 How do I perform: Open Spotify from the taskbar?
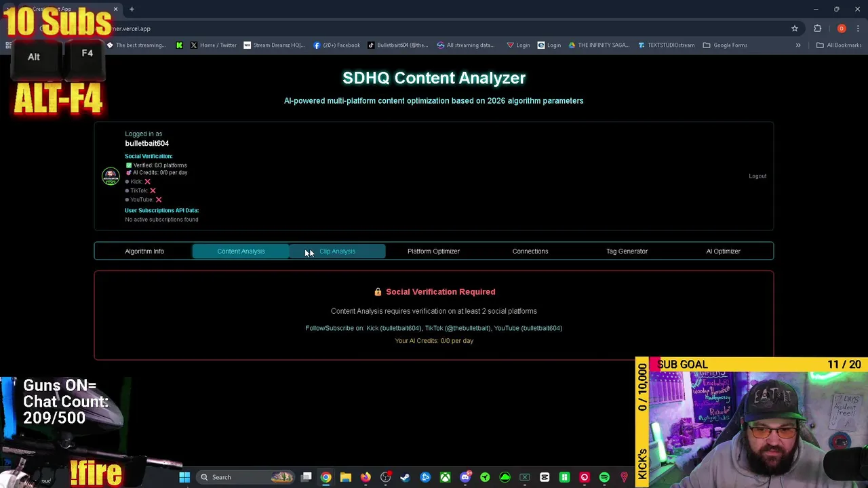point(604,477)
